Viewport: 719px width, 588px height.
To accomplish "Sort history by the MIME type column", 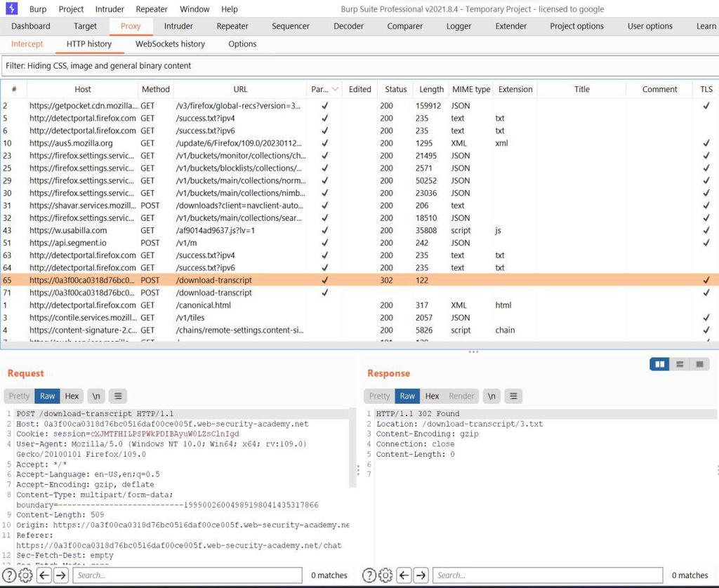I will [471, 89].
